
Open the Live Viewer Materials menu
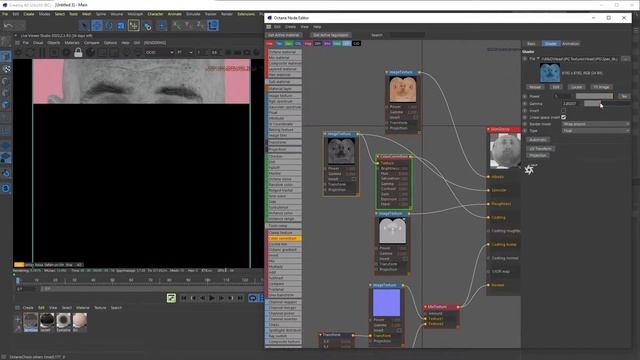(x=72, y=42)
